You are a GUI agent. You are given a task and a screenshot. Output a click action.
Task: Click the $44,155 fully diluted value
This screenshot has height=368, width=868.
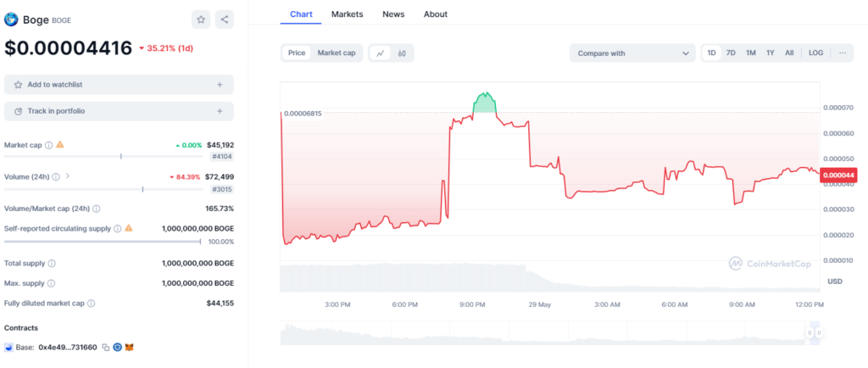click(x=220, y=304)
